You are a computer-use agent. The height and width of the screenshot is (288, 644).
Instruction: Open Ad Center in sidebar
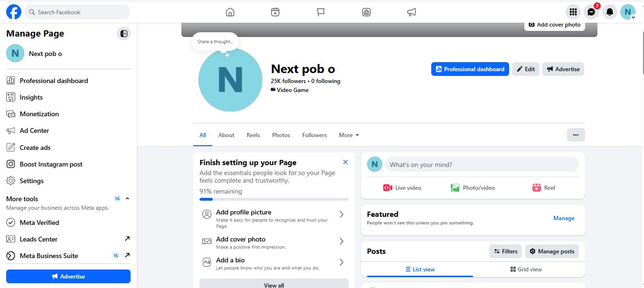click(68, 130)
